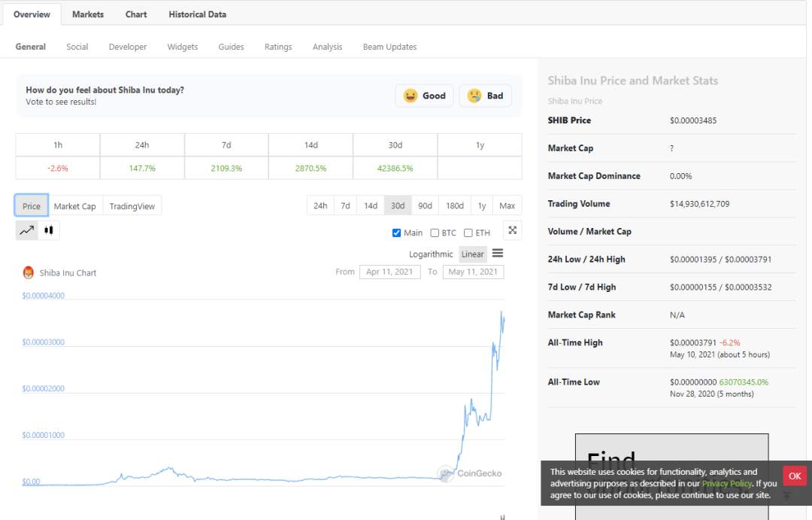Click the 14d change value 2870.5%

coord(311,168)
